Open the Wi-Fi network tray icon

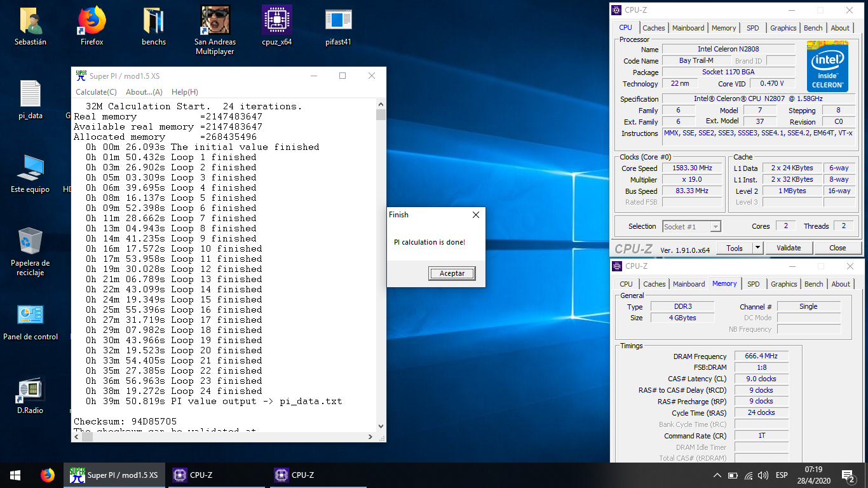748,475
